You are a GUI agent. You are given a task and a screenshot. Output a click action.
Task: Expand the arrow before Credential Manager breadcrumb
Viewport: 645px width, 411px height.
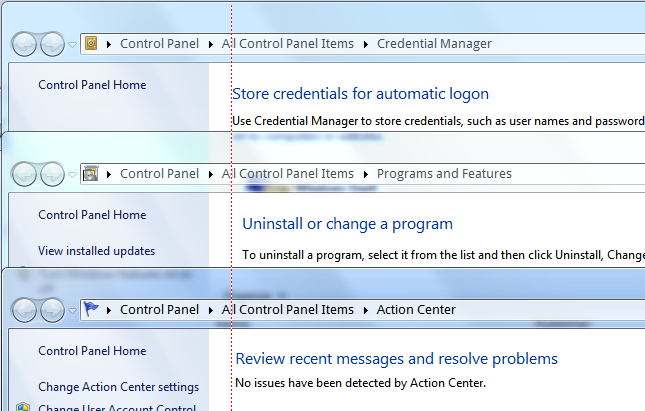[366, 44]
